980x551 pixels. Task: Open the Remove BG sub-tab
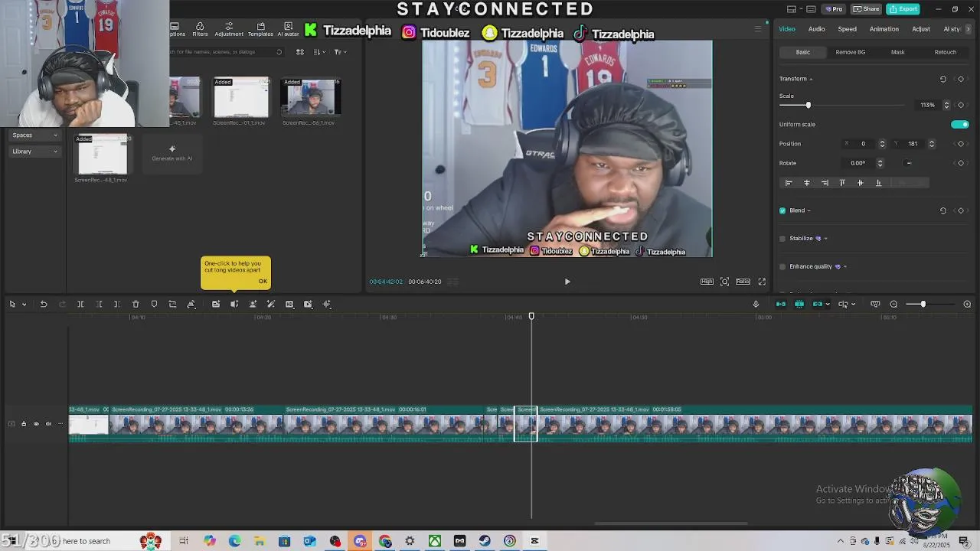point(851,52)
